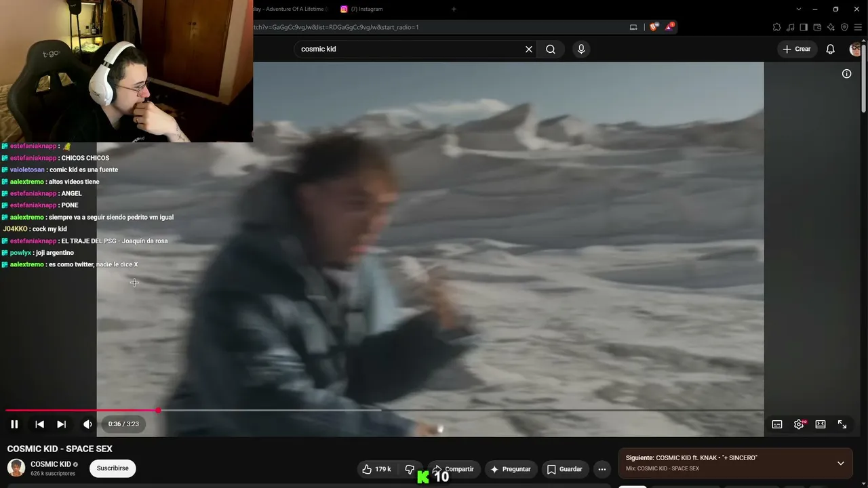Open Leo AI sparkle icon

coord(831,27)
